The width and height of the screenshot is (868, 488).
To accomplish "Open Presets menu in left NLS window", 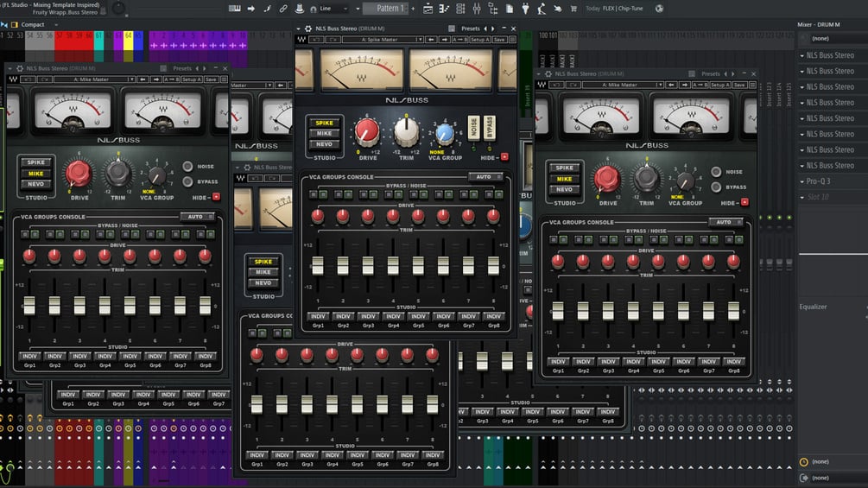I will click(182, 68).
